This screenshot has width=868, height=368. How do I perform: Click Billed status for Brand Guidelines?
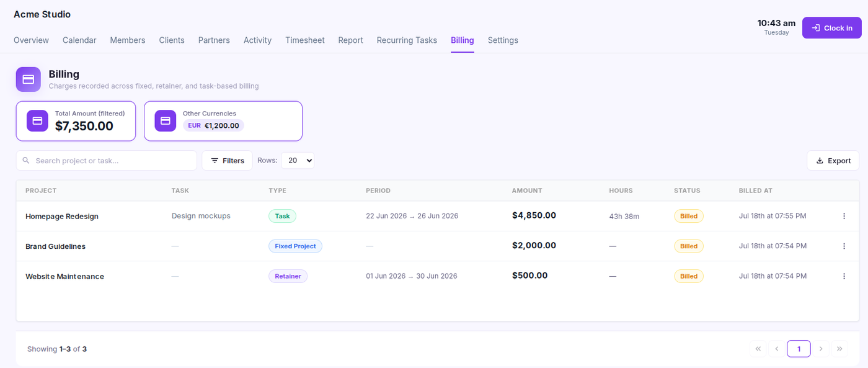point(689,246)
